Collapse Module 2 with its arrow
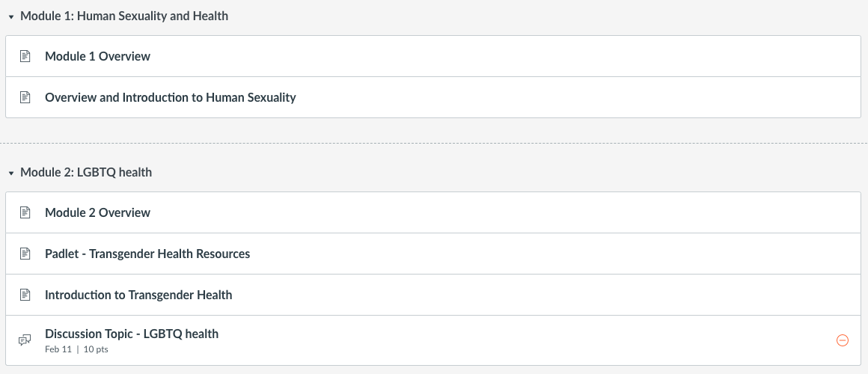Screen dimensions: 868x374 [11, 173]
